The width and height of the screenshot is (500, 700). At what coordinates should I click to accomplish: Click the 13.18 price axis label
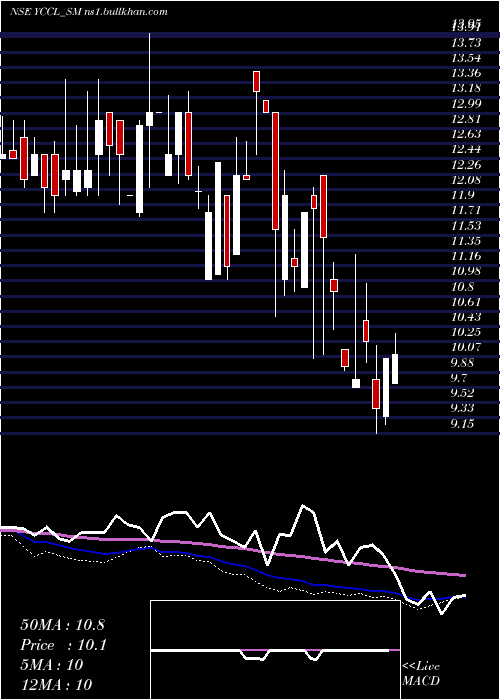click(467, 88)
